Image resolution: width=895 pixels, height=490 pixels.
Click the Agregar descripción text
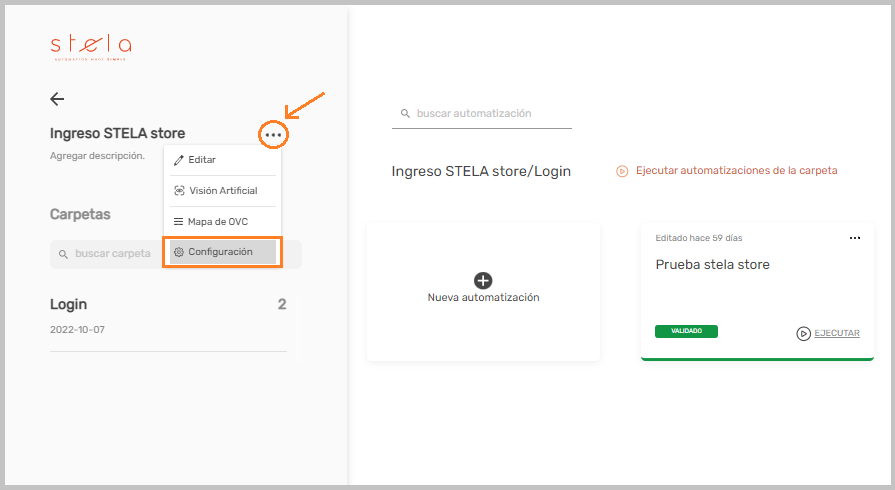click(x=97, y=156)
